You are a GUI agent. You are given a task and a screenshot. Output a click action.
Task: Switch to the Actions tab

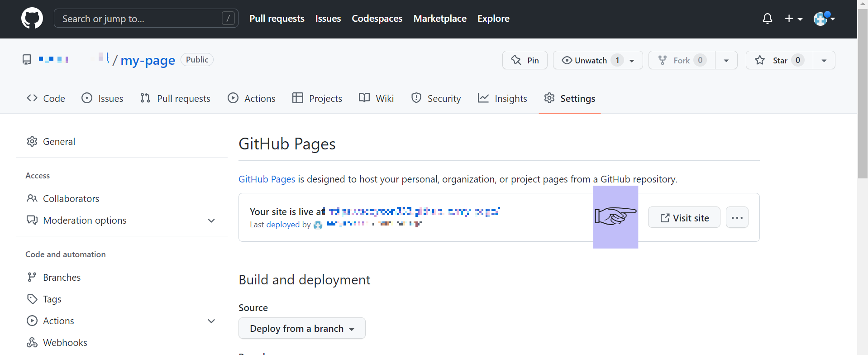252,98
